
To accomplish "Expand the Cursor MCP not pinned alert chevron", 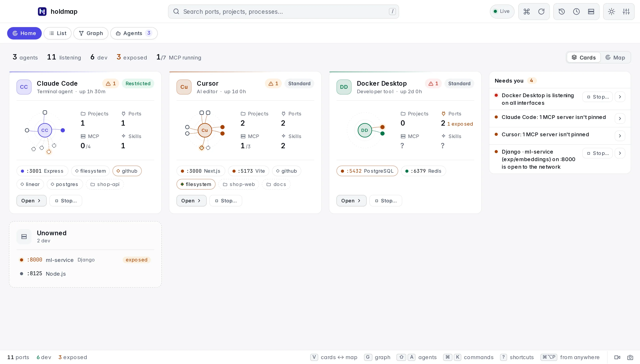I will [620, 136].
